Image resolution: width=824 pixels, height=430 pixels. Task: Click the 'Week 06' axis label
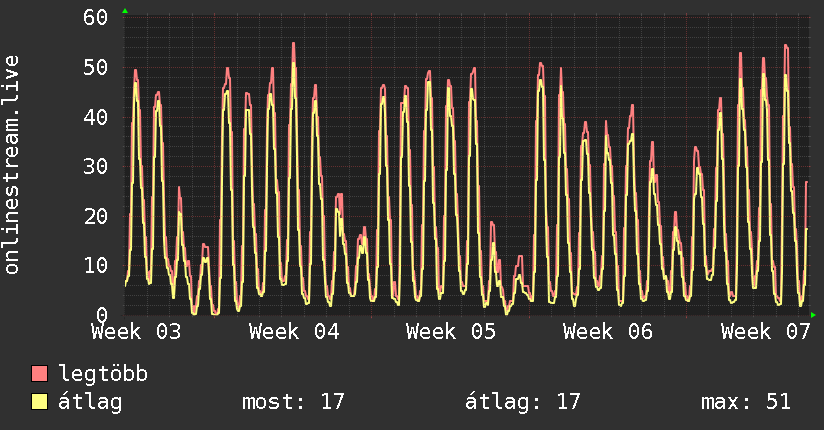608,332
